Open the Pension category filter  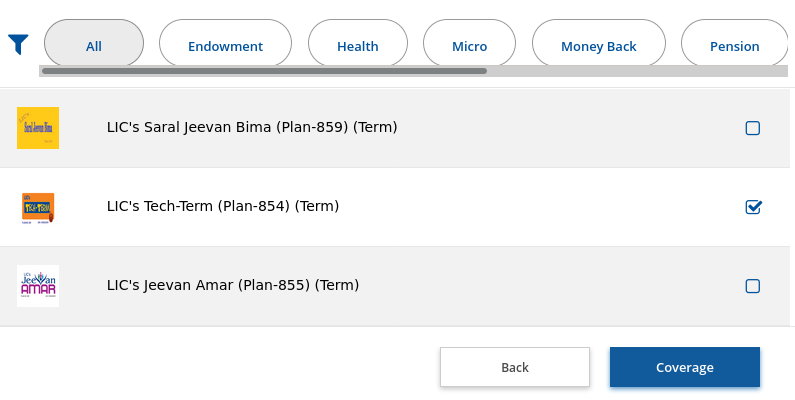(735, 44)
